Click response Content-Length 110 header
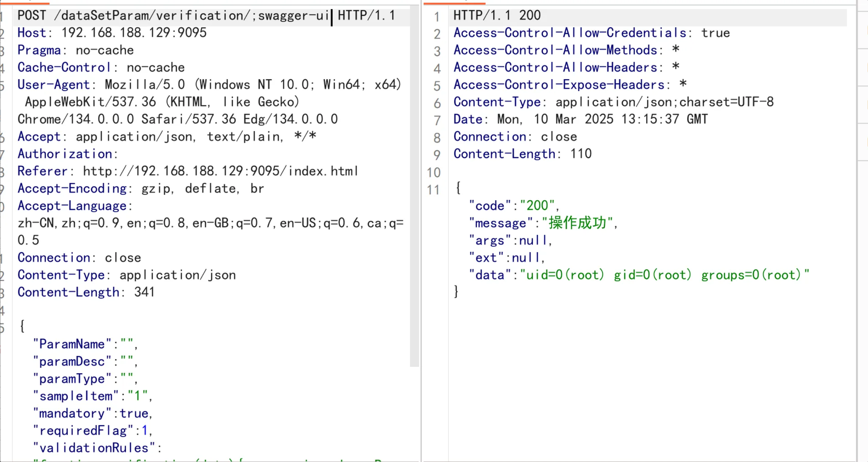This screenshot has width=868, height=462. pyautogui.click(x=522, y=154)
